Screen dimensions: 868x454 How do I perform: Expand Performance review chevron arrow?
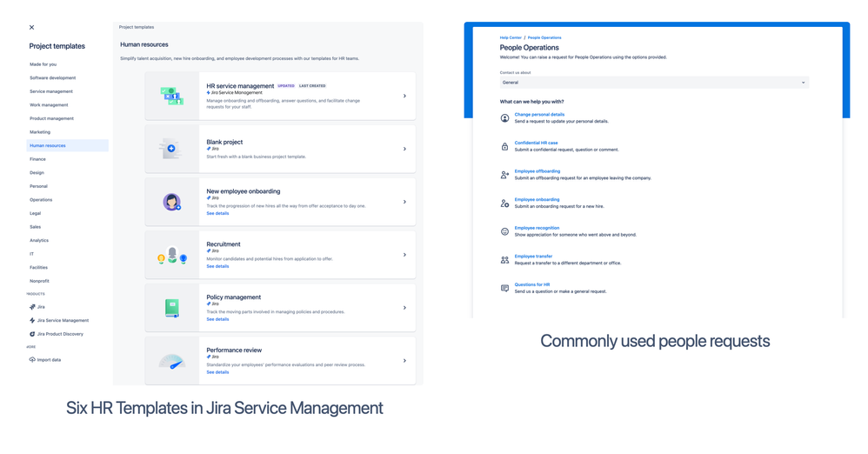point(404,360)
